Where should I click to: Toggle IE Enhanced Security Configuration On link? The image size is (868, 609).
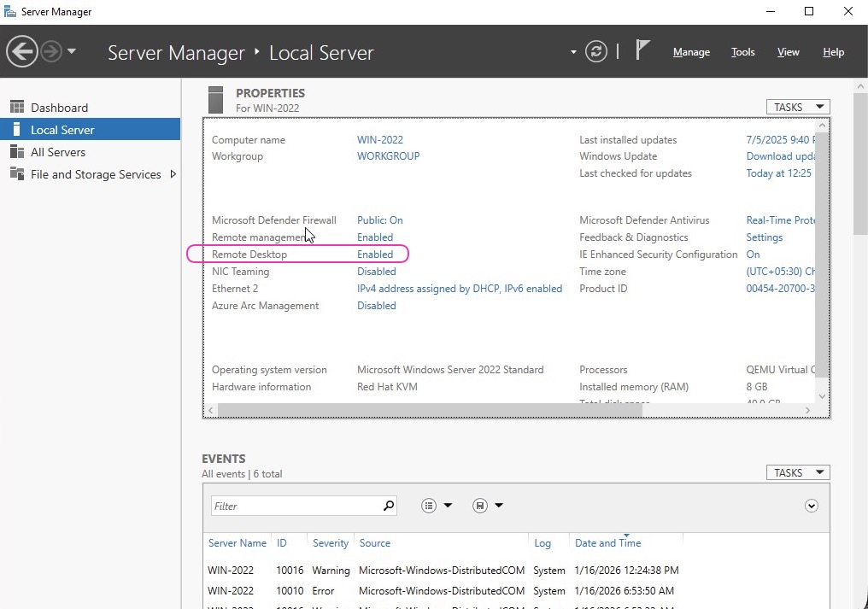(x=753, y=255)
